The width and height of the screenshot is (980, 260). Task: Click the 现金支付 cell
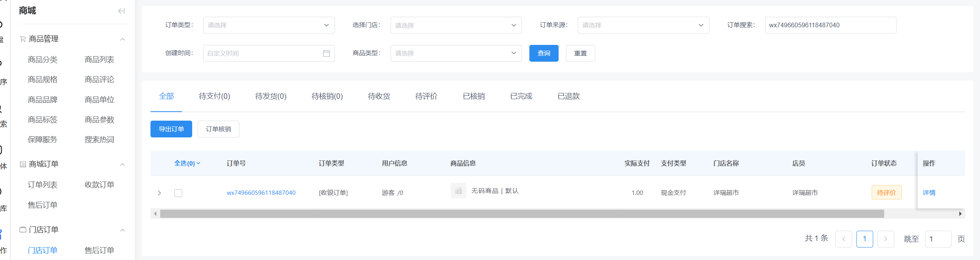673,193
